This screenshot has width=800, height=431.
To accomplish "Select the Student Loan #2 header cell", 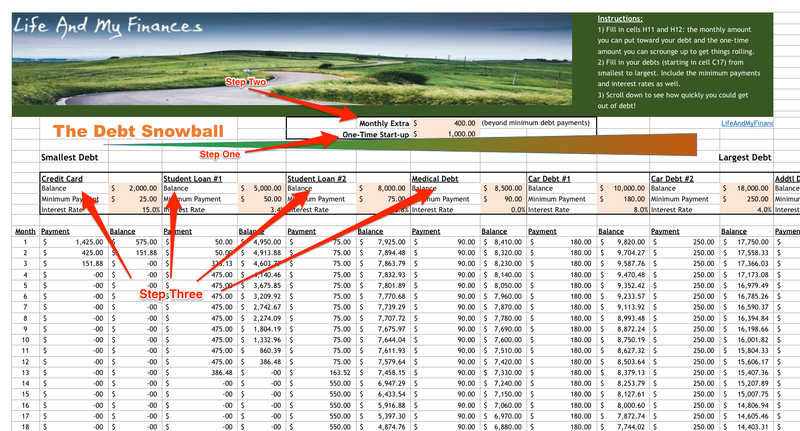I will pyautogui.click(x=316, y=179).
